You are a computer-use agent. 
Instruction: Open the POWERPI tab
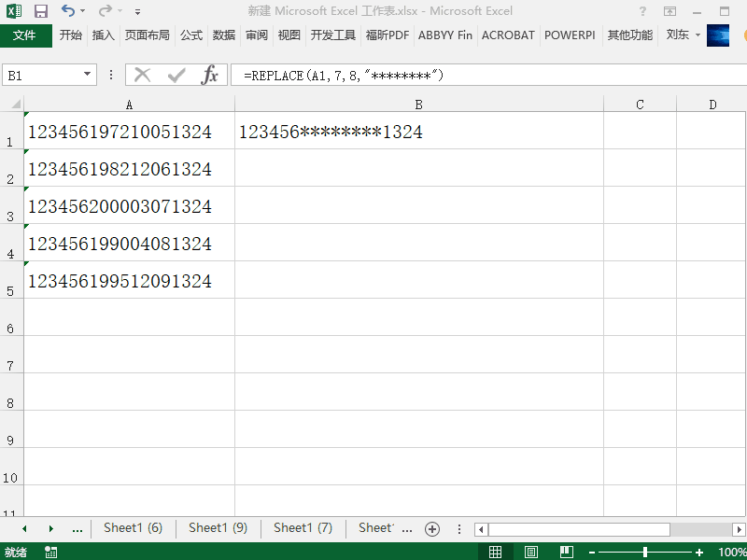(x=570, y=35)
